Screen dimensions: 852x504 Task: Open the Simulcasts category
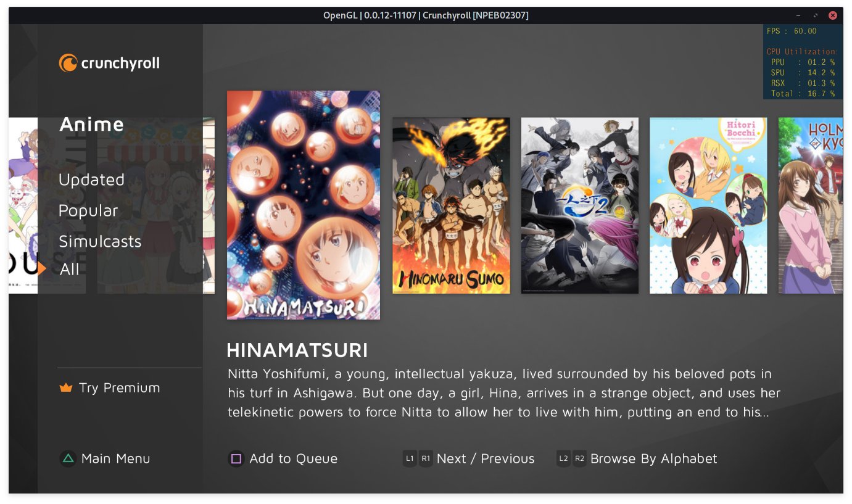tap(100, 241)
